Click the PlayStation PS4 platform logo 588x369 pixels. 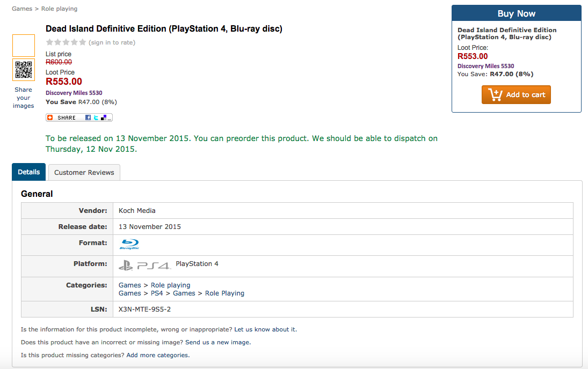(x=145, y=265)
